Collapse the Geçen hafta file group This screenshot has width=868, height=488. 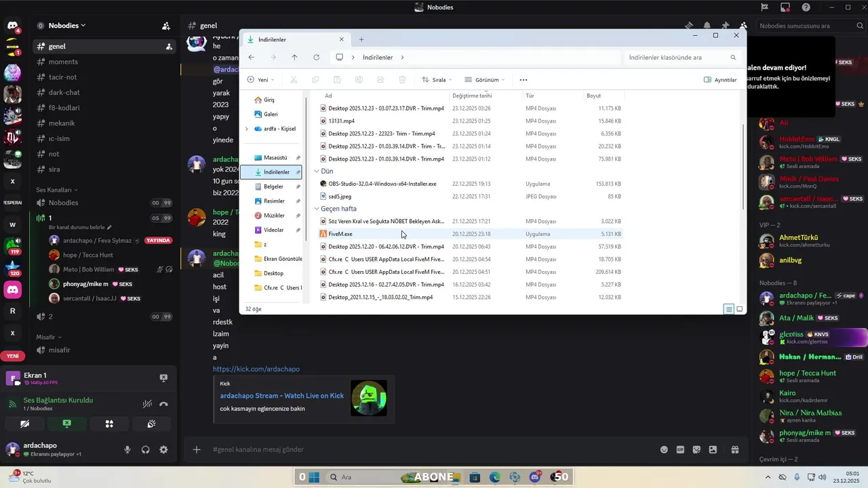tap(317, 209)
